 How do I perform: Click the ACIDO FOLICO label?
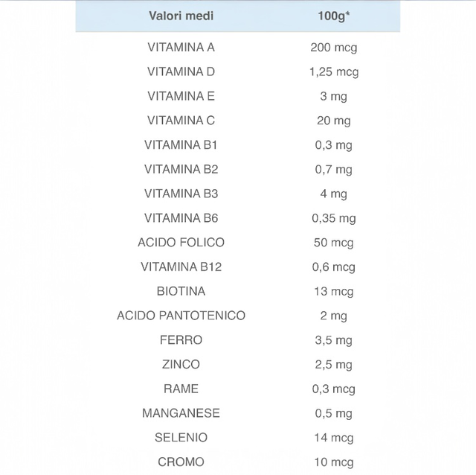point(181,243)
